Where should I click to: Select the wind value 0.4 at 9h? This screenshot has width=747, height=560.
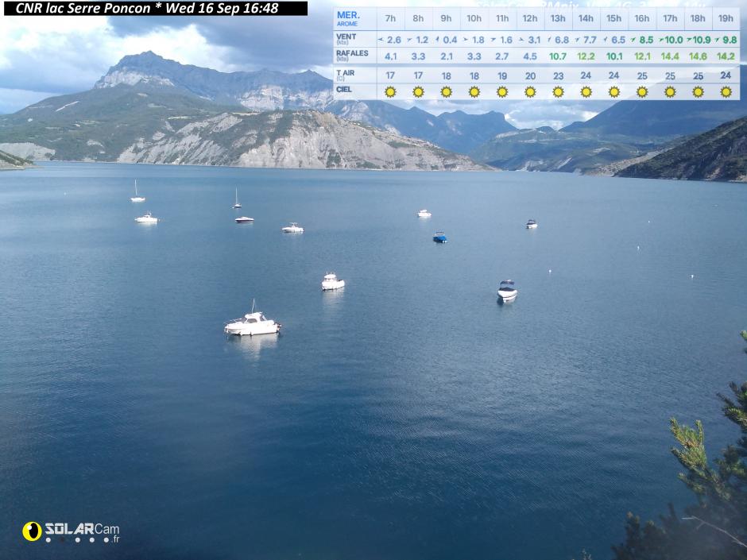coord(450,40)
